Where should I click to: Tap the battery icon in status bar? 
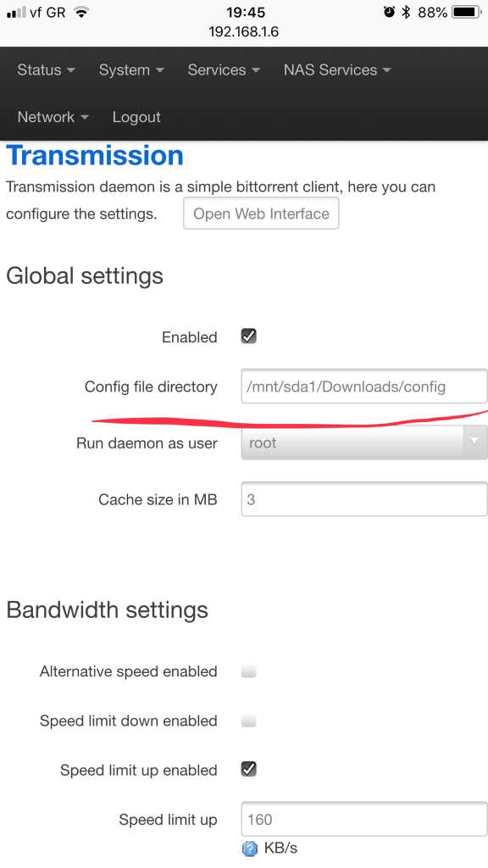click(467, 12)
